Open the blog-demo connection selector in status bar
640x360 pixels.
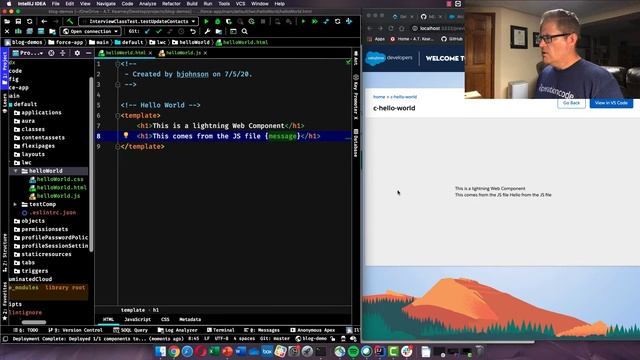pos(311,339)
